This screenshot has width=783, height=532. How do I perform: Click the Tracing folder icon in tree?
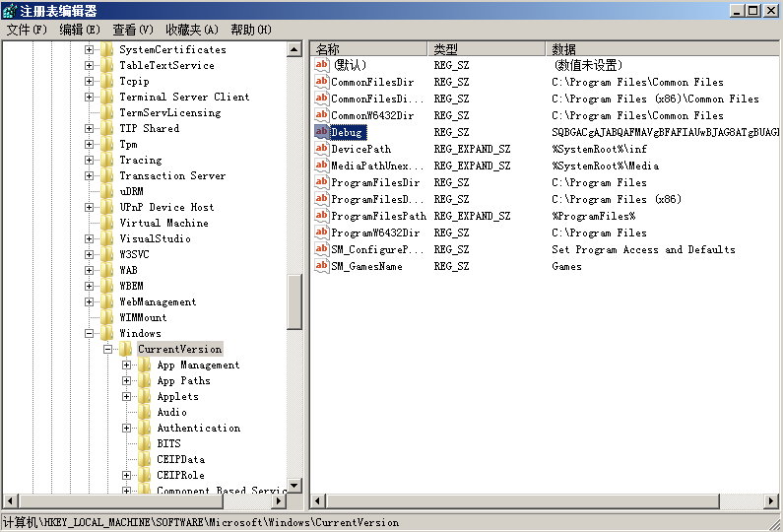pos(107,160)
